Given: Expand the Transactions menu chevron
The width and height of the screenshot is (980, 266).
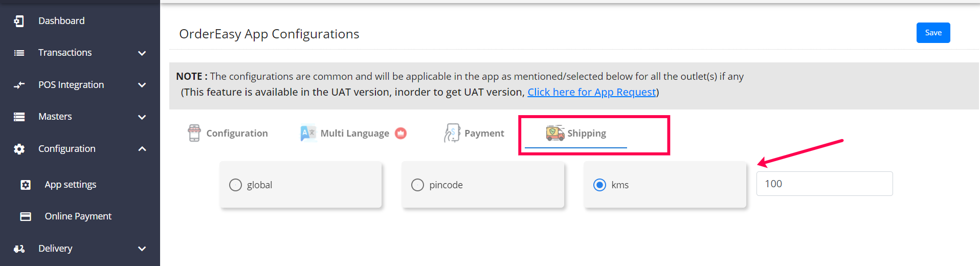Looking at the screenshot, I should [142, 53].
